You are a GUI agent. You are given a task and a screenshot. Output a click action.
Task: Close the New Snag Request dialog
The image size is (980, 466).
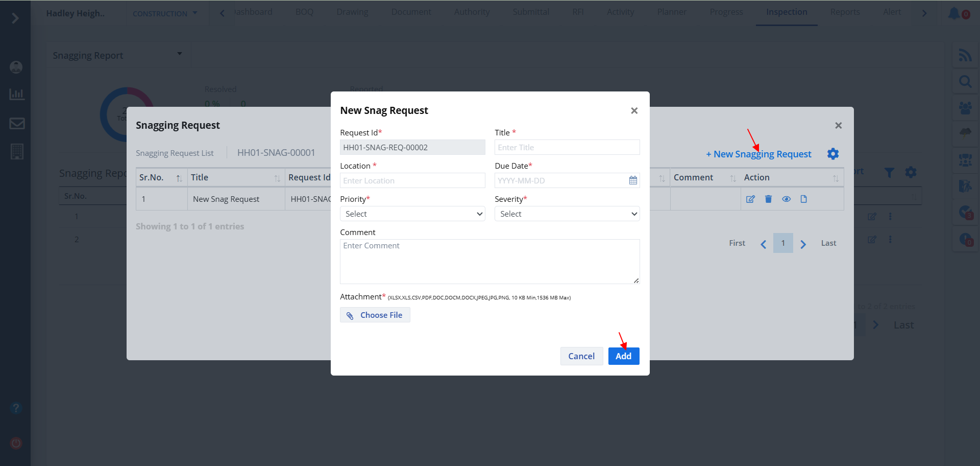coord(634,111)
